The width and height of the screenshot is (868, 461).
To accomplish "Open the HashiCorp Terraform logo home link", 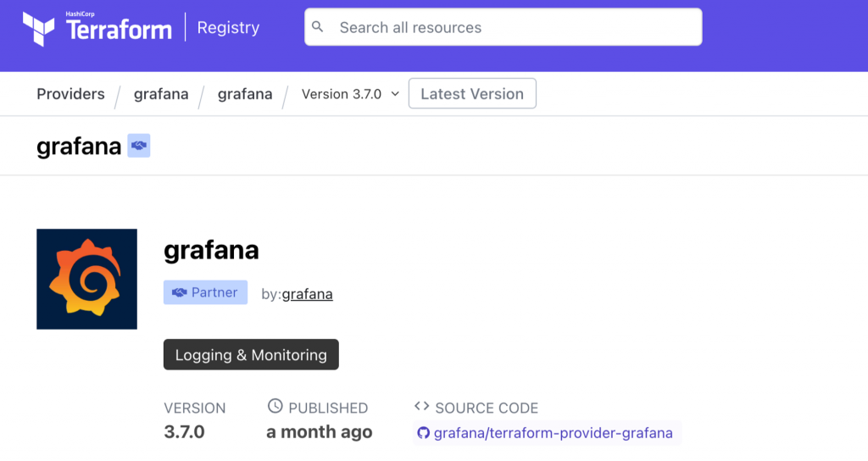I will (x=97, y=28).
